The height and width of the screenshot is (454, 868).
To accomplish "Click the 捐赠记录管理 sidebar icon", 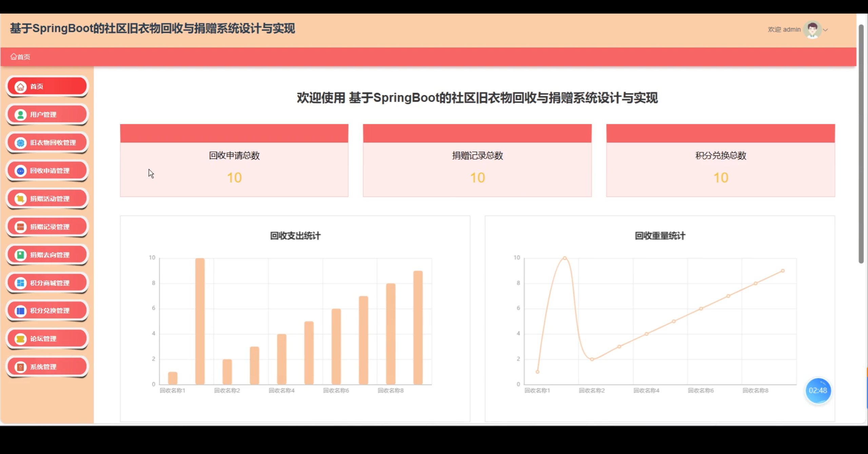I will pyautogui.click(x=20, y=227).
